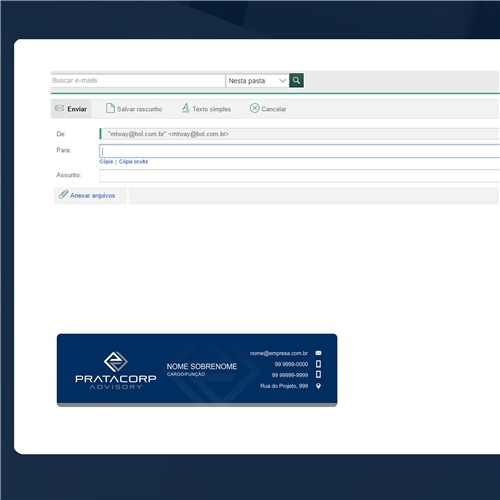Open the Nesta pasta dropdown
The image size is (500, 500).
click(x=257, y=81)
